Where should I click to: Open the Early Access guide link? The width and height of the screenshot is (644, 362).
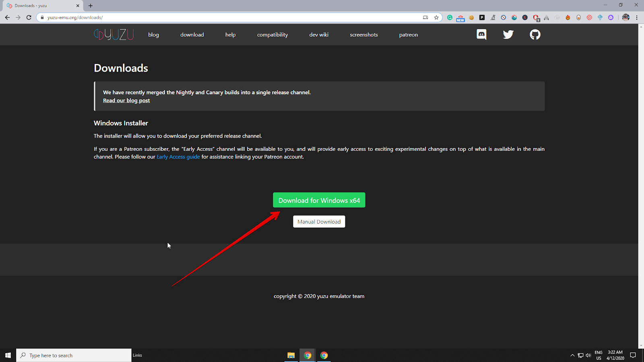178,157
